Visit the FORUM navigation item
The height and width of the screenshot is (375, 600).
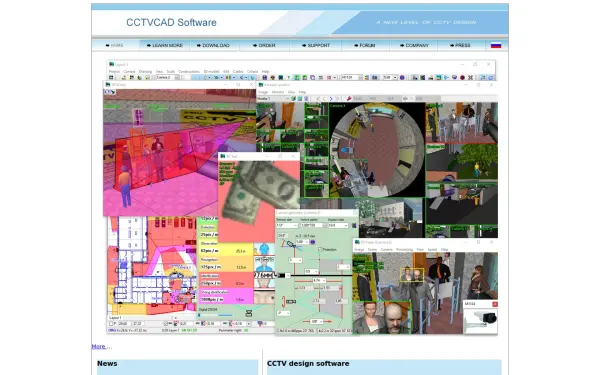coord(364,45)
